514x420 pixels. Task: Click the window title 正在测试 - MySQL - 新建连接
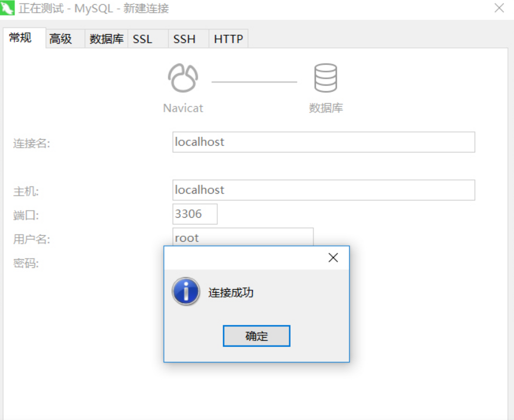tap(94, 8)
